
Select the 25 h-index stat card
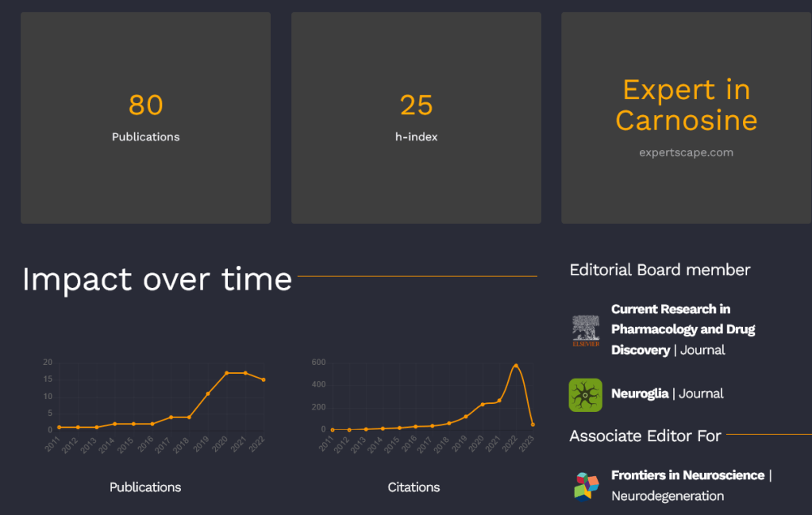[416, 117]
